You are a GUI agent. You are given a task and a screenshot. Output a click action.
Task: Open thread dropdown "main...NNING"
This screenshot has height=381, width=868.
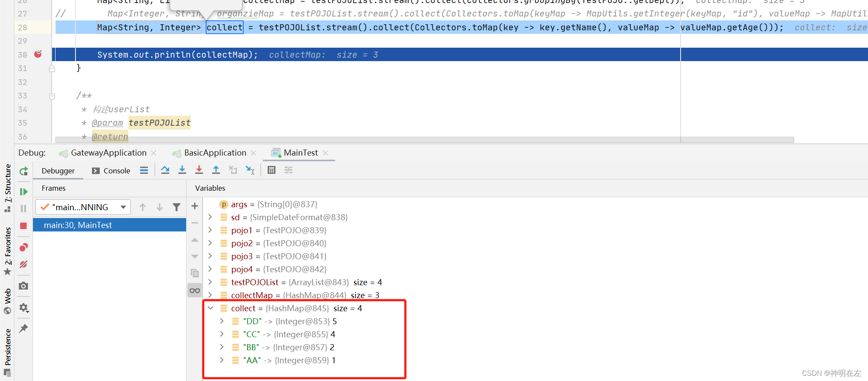click(x=83, y=207)
